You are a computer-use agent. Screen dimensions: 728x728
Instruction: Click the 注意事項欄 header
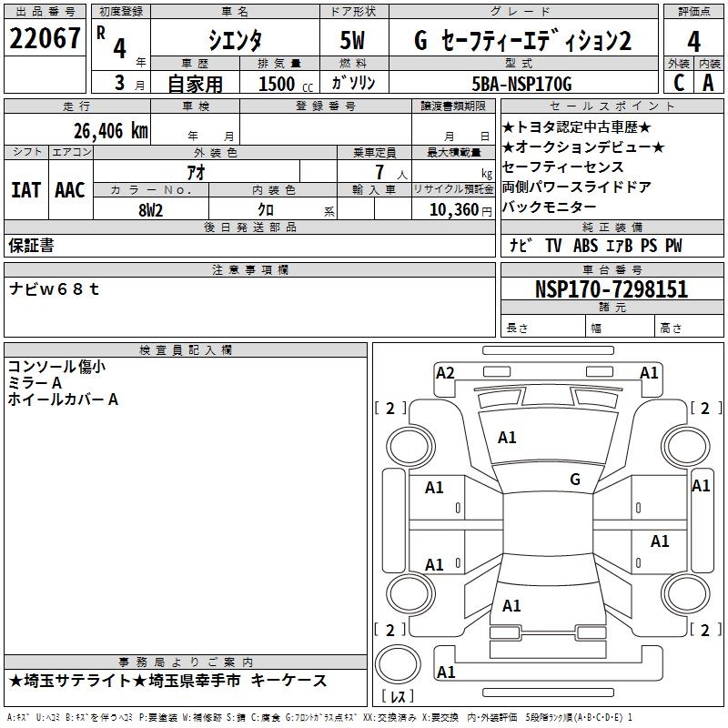[x=249, y=269]
